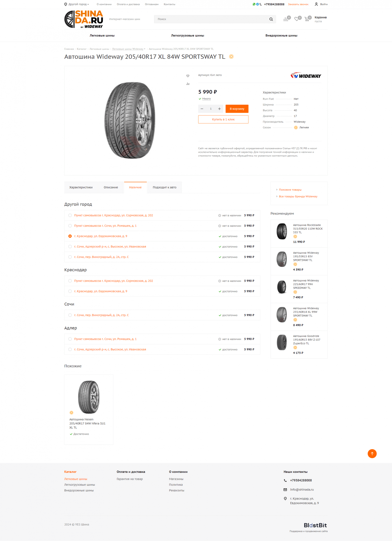Open the comparison chart icon in header
The width and height of the screenshot is (392, 541).
[x=286, y=19]
